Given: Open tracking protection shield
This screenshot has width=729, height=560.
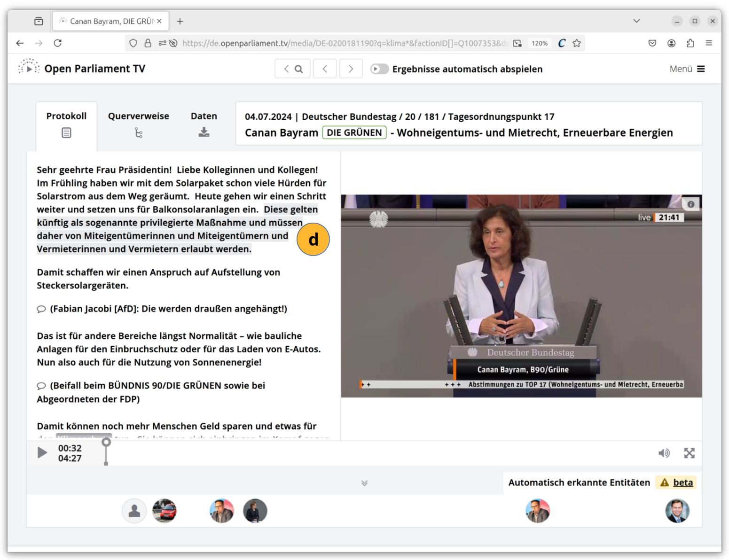Looking at the screenshot, I should tap(133, 43).
